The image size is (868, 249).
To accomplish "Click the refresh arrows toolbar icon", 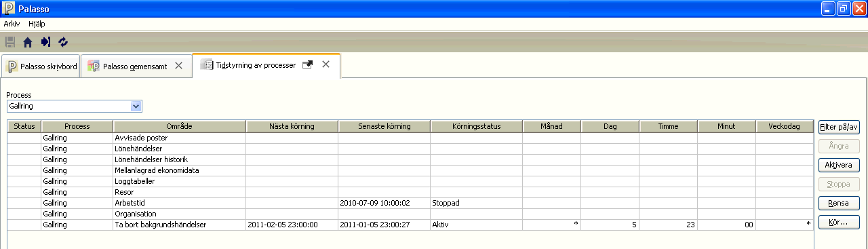I will tap(63, 42).
